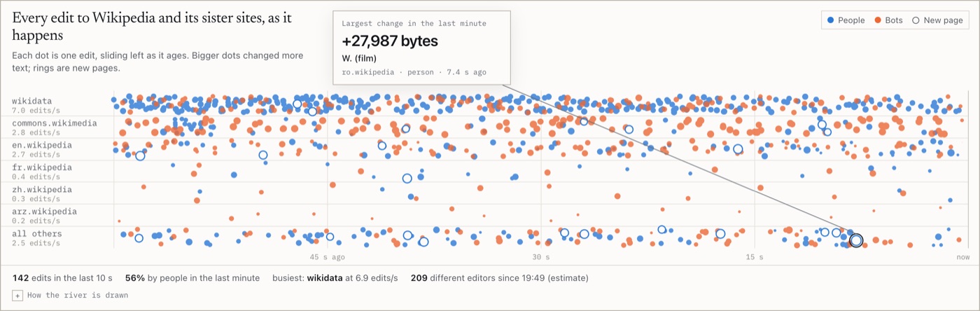Click the +27,987 bytes value in the tooltip
The width and height of the screenshot is (980, 311).
coord(390,41)
